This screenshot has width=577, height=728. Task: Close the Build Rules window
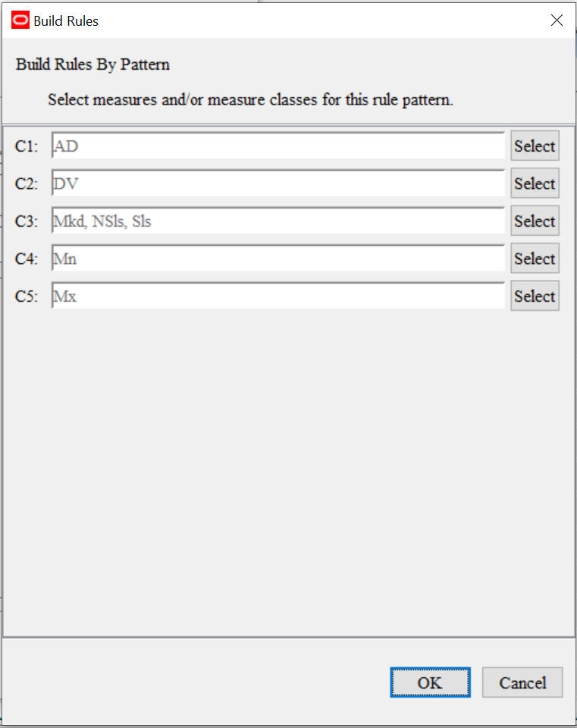tap(557, 20)
